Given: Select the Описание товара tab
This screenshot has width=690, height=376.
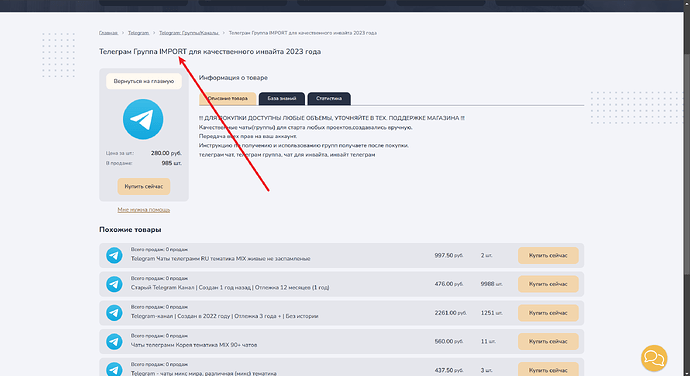Looking at the screenshot, I should [x=228, y=99].
